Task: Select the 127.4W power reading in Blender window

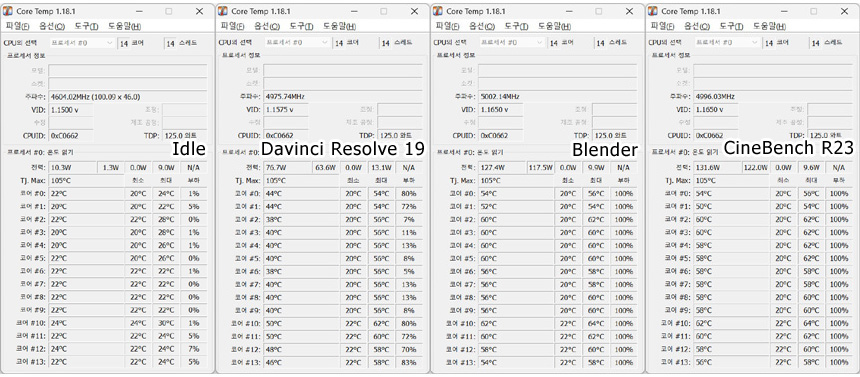Action: click(x=502, y=167)
